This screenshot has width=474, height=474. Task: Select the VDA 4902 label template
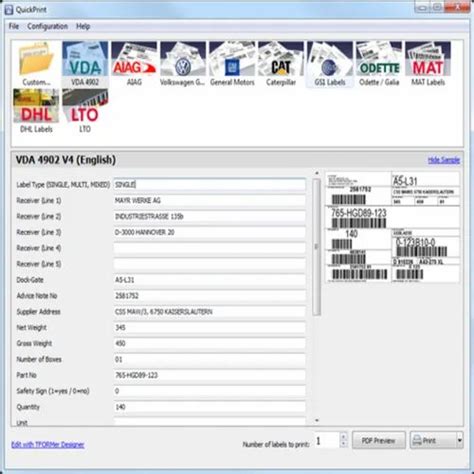tap(85, 64)
